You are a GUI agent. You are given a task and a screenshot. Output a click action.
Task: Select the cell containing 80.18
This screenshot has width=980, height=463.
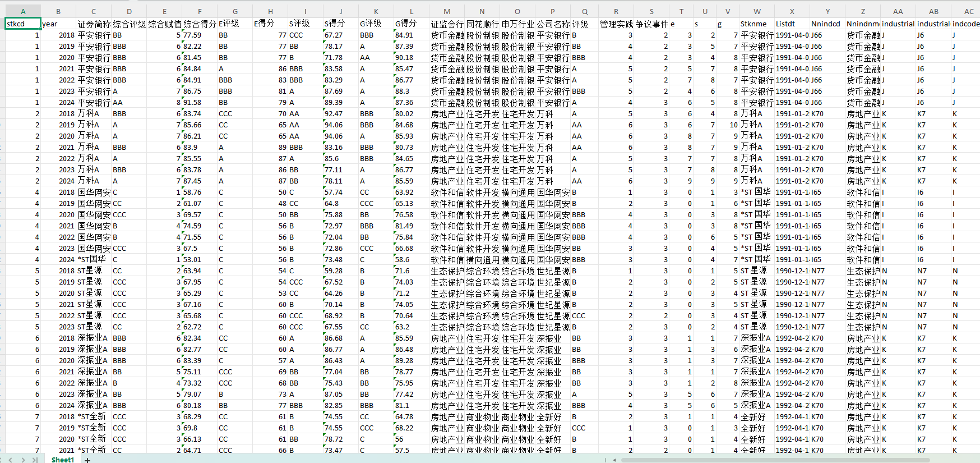[200, 405]
